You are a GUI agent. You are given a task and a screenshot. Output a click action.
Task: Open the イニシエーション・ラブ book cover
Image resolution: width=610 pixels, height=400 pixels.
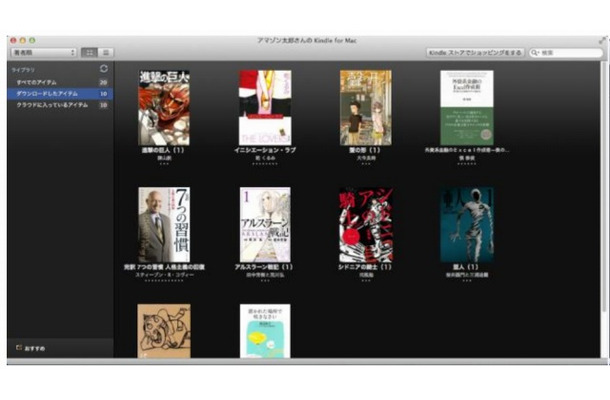[x=265, y=108]
